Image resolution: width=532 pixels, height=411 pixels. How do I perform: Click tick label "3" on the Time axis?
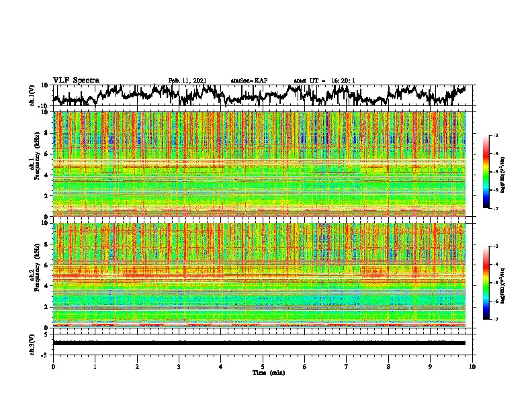[x=179, y=367]
